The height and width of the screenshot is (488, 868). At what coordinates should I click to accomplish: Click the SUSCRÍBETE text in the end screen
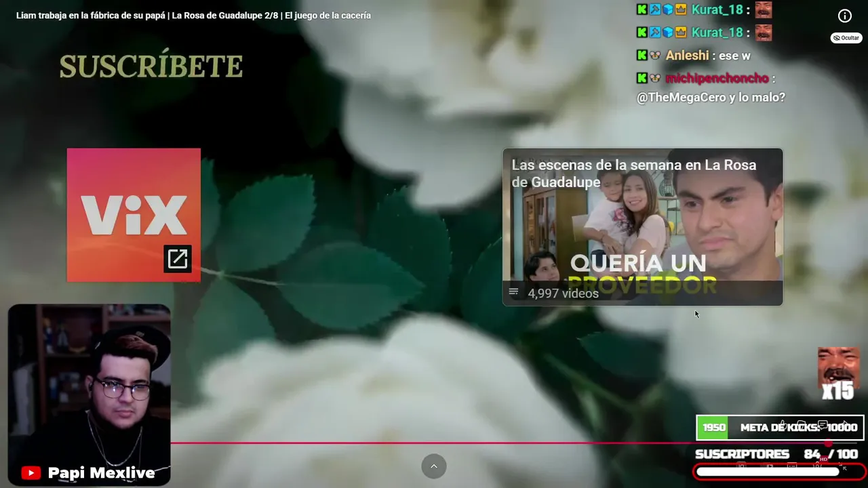(x=151, y=66)
